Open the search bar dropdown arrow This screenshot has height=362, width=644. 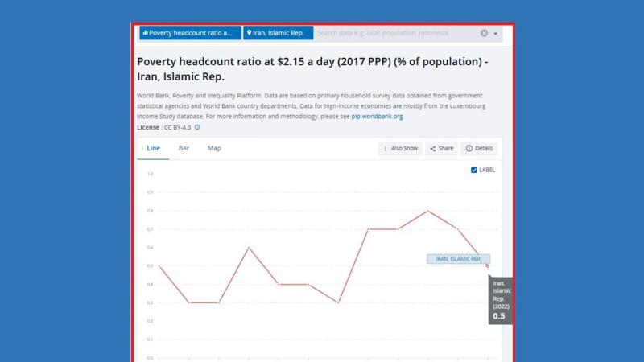[x=496, y=34]
